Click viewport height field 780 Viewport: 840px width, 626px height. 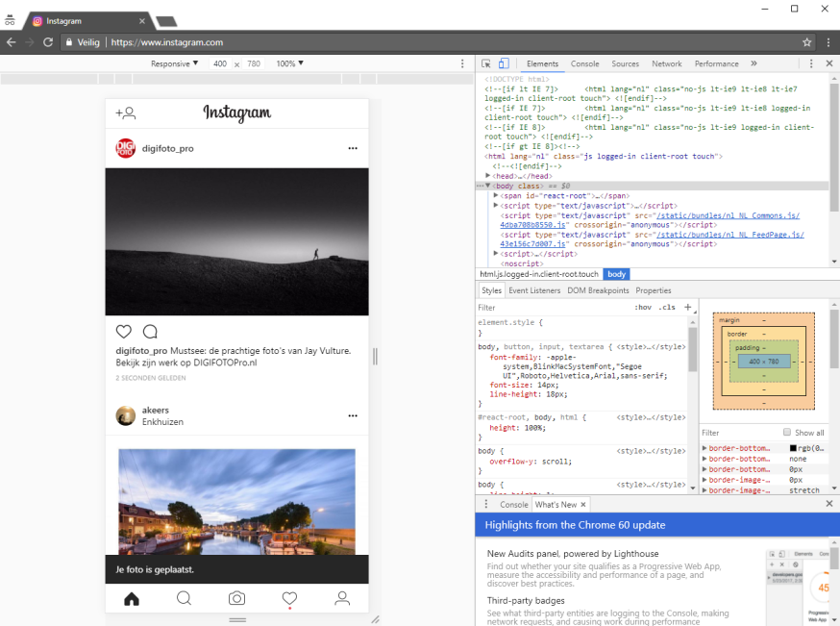click(254, 63)
